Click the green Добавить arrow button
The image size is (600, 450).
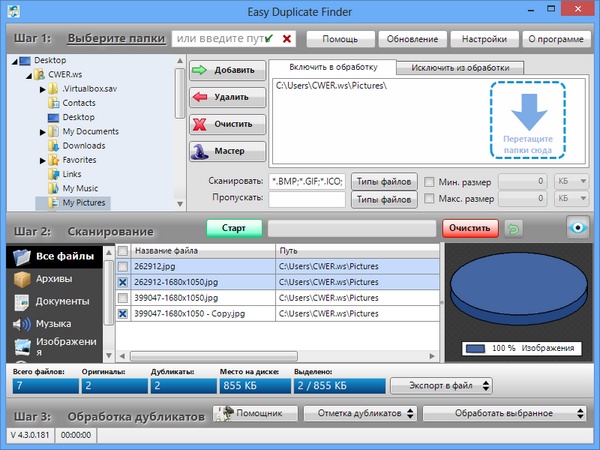228,71
